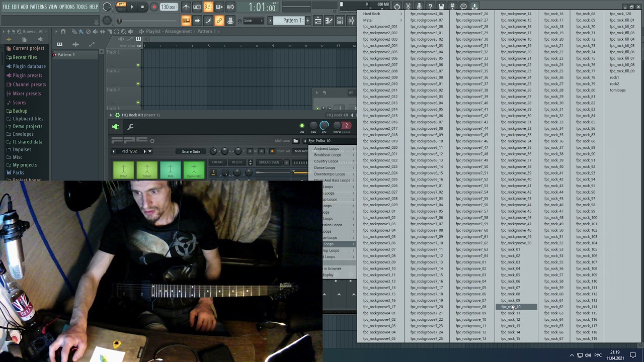
Task: Open the FILE menu
Action: 6,7
